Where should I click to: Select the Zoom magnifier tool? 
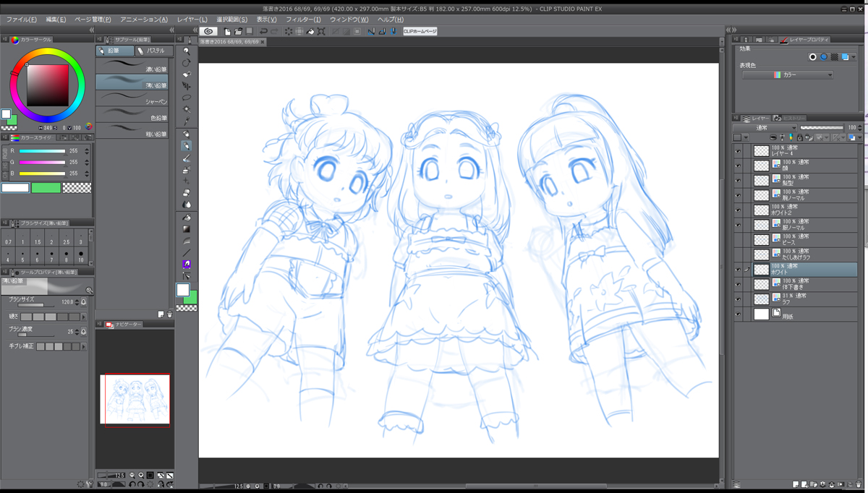click(x=187, y=51)
